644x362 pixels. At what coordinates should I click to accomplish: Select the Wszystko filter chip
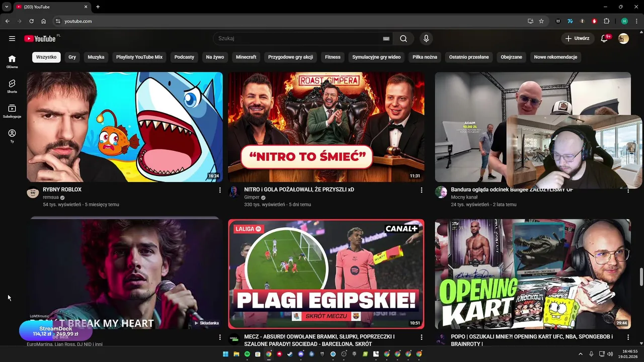(46, 57)
